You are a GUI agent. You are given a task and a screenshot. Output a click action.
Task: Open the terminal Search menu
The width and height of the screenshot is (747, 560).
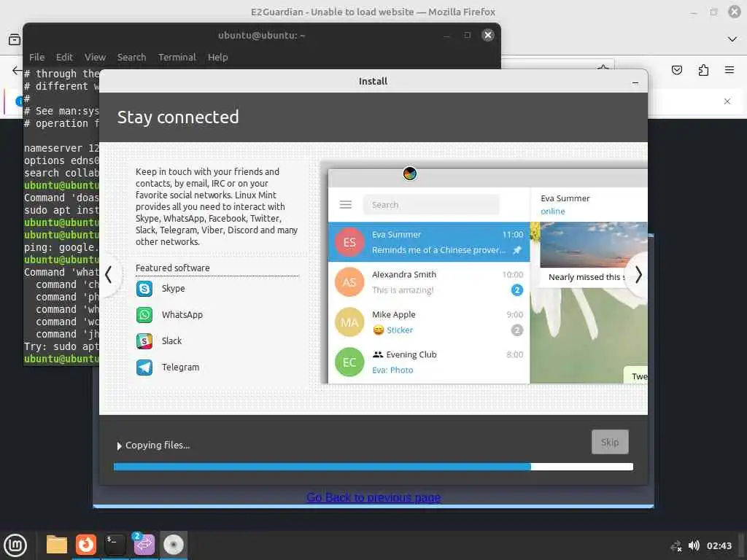(131, 57)
